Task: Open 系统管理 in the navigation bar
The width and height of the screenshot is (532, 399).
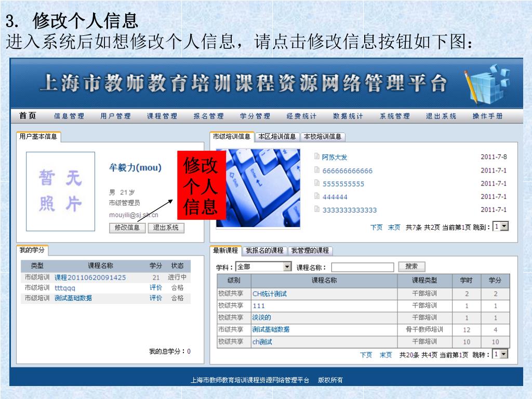Action: click(x=395, y=116)
